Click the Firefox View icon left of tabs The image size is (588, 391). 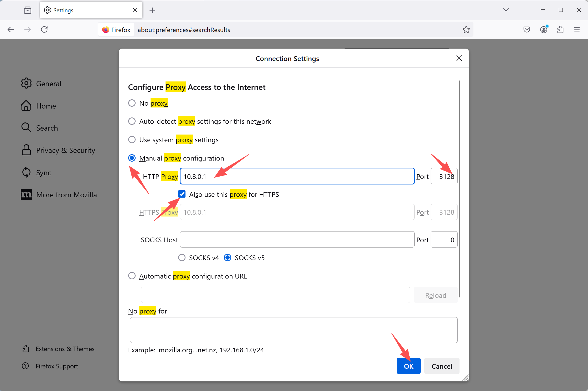click(x=28, y=10)
